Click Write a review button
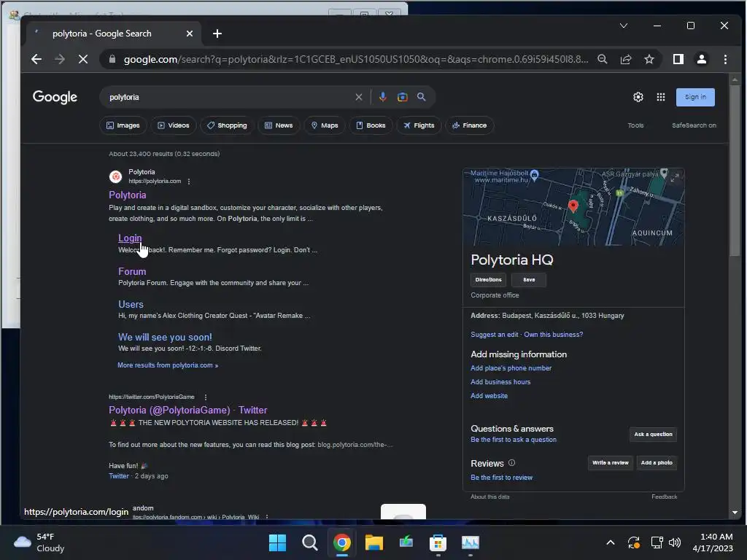Screen dimensions: 747x560 tap(611, 463)
